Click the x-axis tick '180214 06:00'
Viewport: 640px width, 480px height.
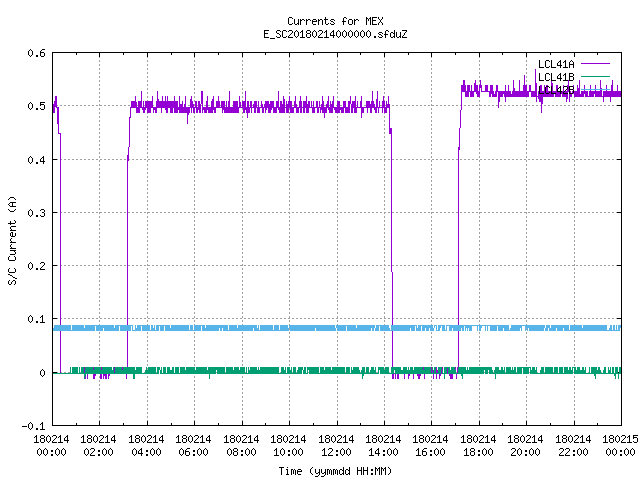193,446
